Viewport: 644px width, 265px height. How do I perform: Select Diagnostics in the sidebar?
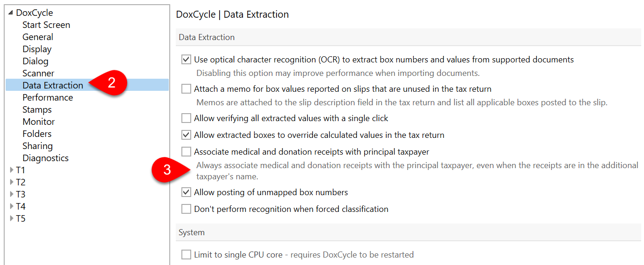pos(45,158)
